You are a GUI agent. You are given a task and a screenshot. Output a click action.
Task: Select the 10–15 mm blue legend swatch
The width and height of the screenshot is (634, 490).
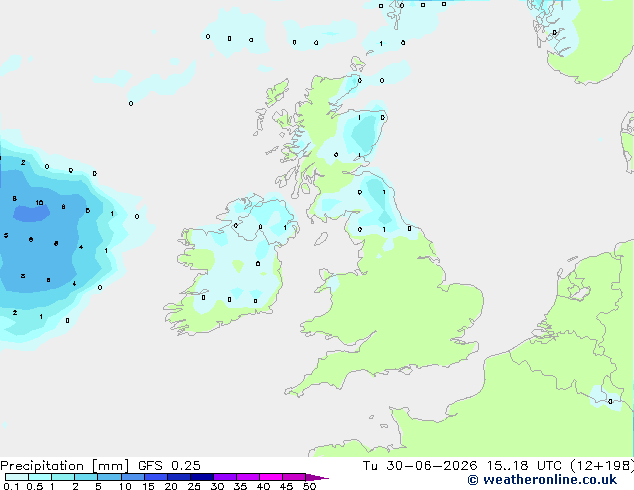132,477
